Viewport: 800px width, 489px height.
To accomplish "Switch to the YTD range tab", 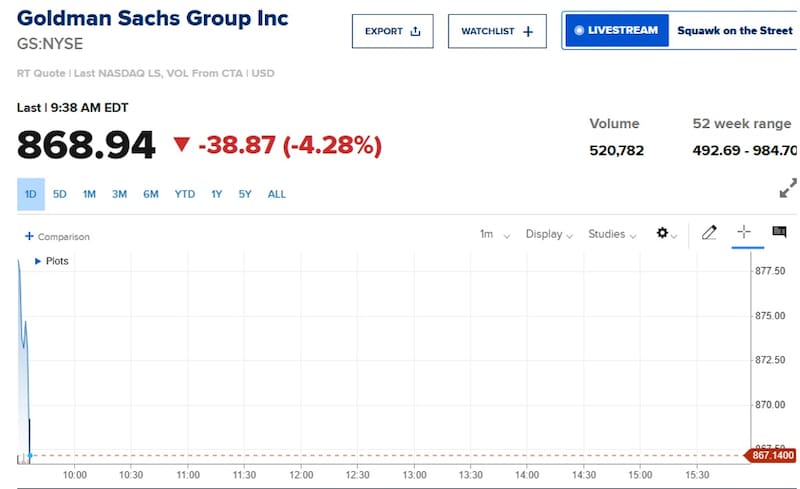I will coord(185,194).
